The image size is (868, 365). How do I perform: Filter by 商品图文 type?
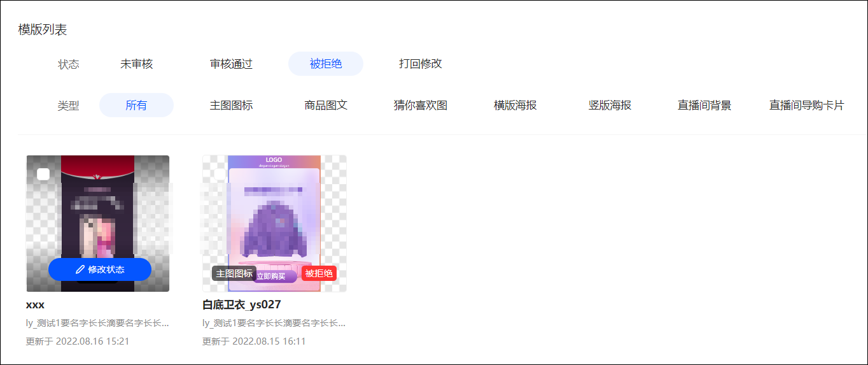point(326,105)
